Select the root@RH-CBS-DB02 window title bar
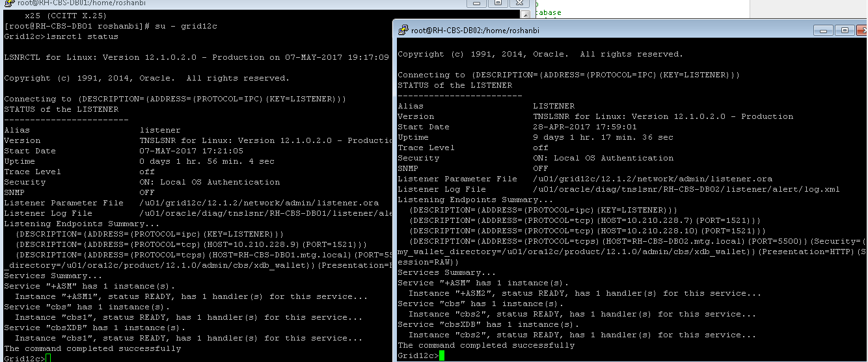 (x=586, y=30)
